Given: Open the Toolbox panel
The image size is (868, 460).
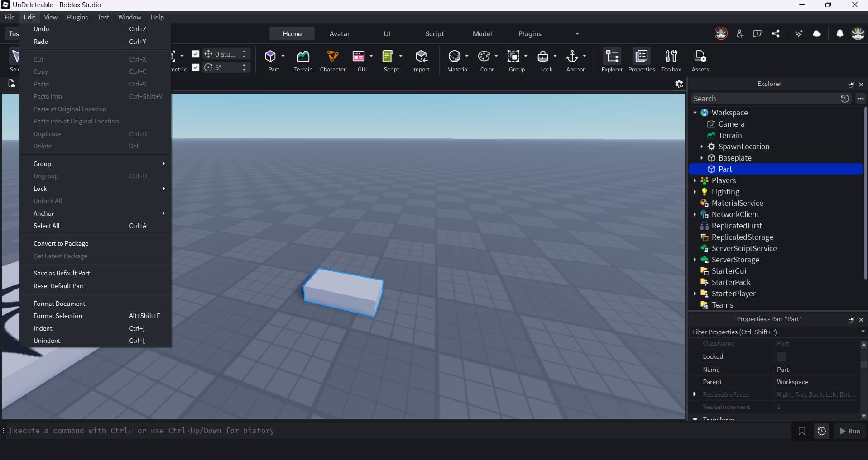Looking at the screenshot, I should point(671,61).
